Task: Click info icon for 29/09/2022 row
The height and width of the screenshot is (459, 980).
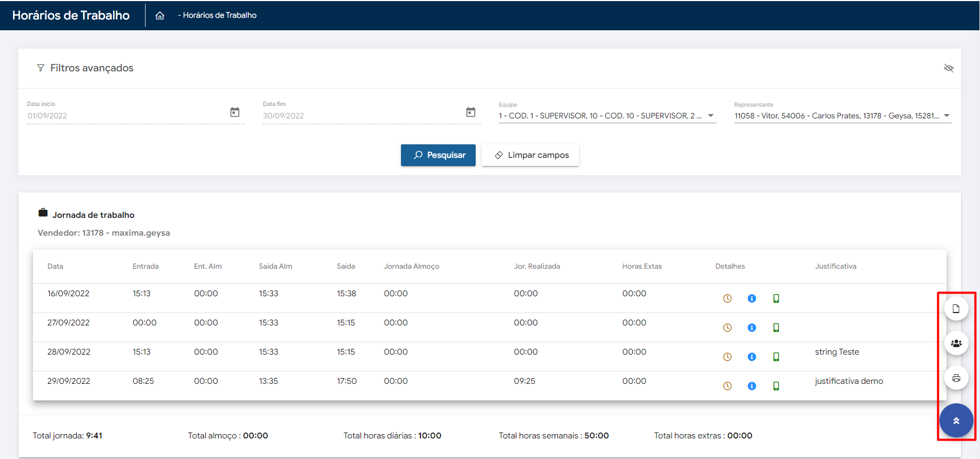Action: tap(752, 386)
